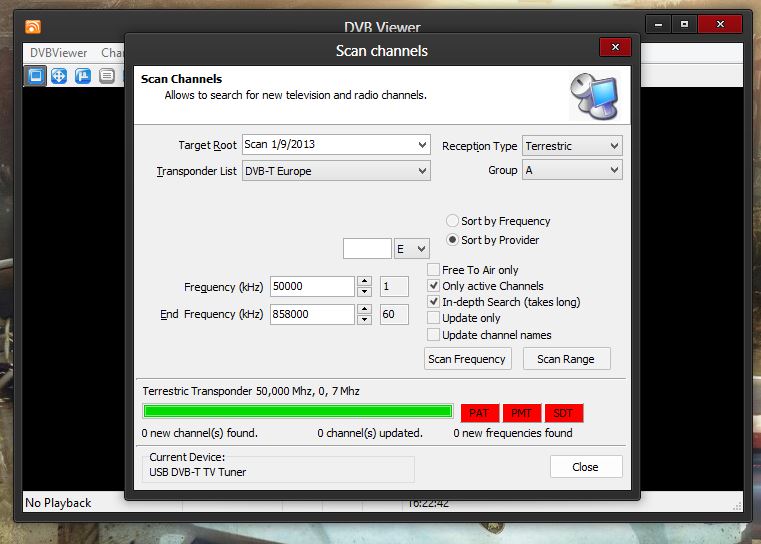Click the blue picture-in-picture toolbar icon
Image resolution: width=761 pixels, height=544 pixels.
(83, 76)
